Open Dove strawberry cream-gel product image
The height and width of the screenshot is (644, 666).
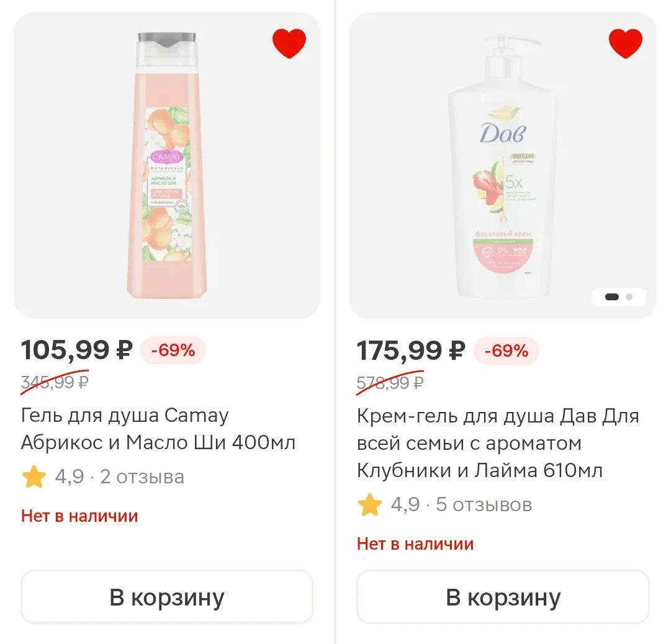coord(503,166)
